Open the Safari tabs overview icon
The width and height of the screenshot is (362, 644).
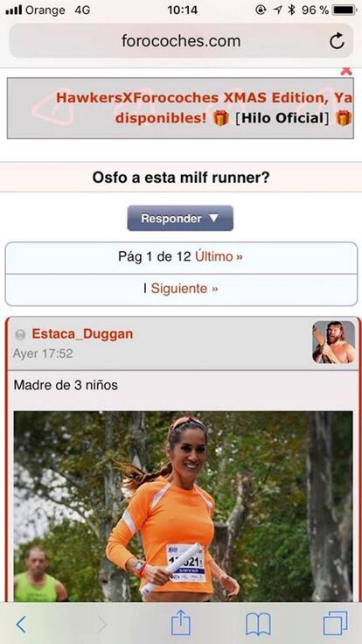[335, 623]
